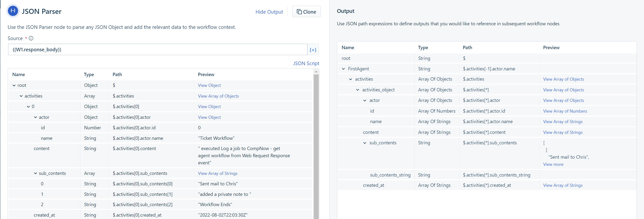Open View Array of Numbers for actor.id
This screenshot has width=644, height=219.
[x=565, y=111]
